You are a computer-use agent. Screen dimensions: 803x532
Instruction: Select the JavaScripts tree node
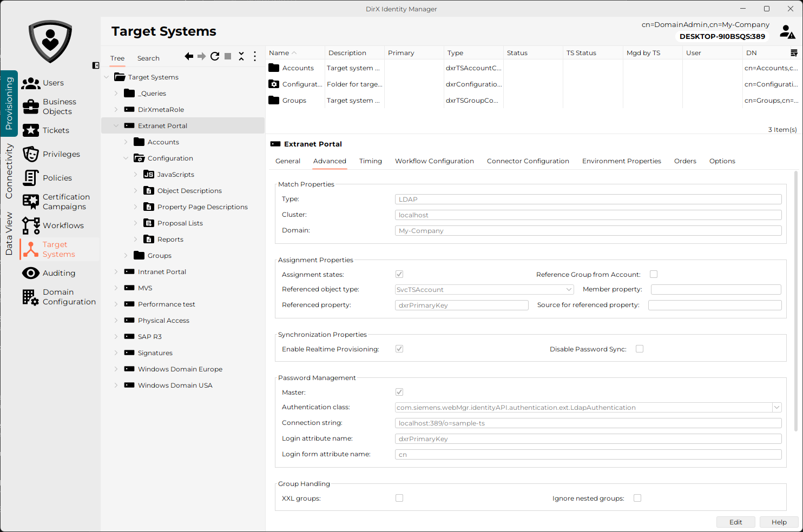pos(176,175)
